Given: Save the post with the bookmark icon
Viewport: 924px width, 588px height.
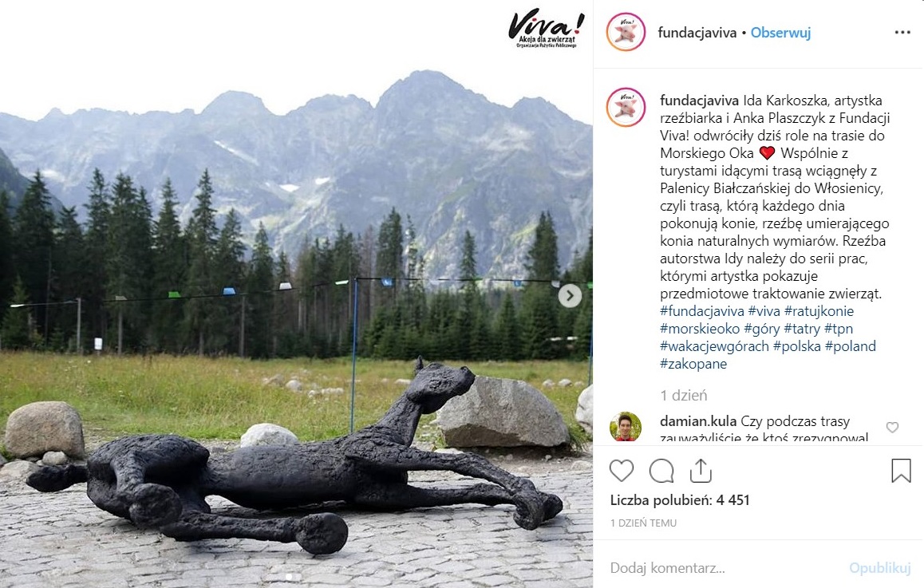Looking at the screenshot, I should point(901,471).
